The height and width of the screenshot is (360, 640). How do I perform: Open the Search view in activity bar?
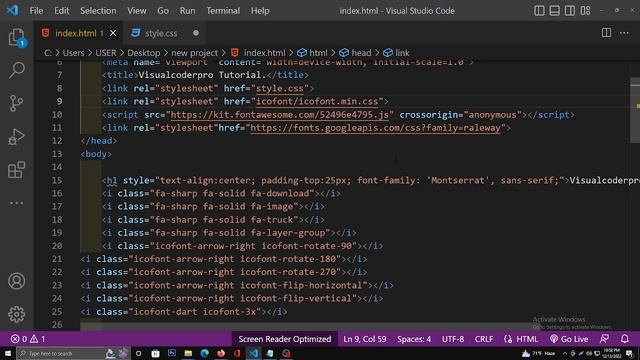pos(17,70)
